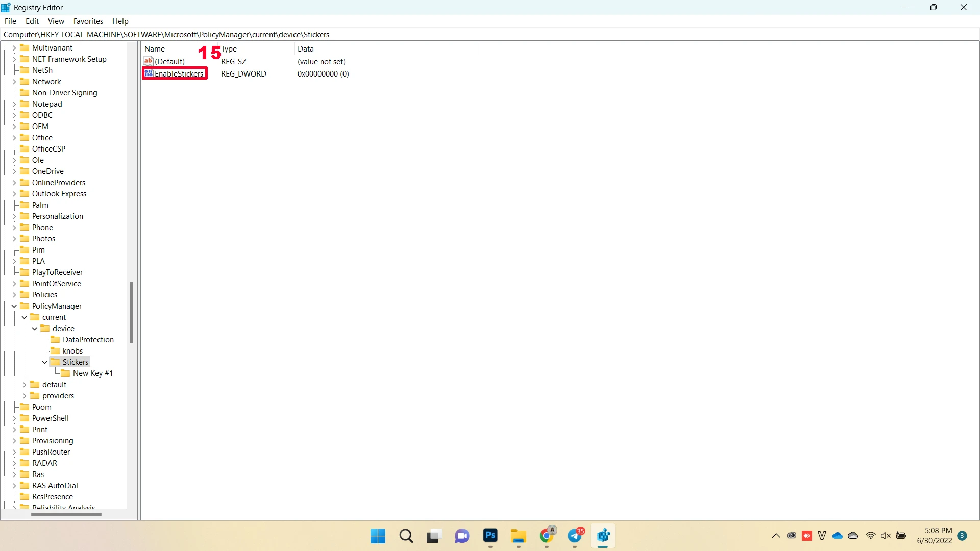
Task: Open the Windows Start menu
Action: pos(378,536)
